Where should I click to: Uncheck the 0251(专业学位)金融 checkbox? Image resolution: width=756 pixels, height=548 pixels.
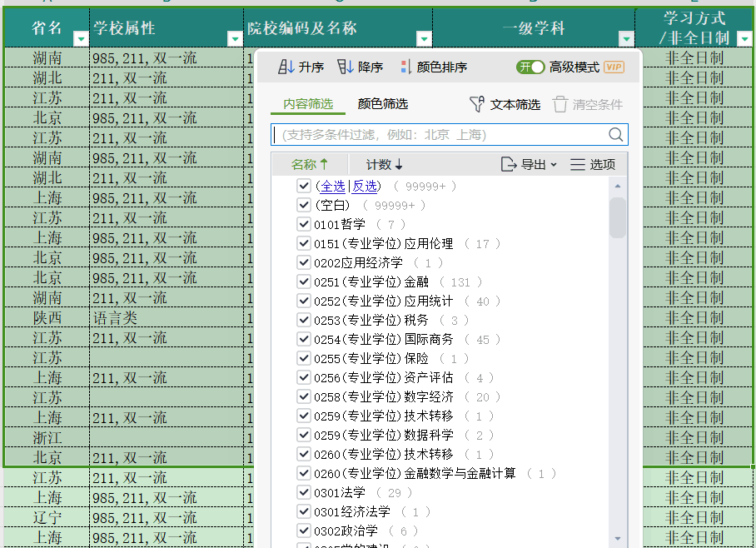tap(303, 281)
